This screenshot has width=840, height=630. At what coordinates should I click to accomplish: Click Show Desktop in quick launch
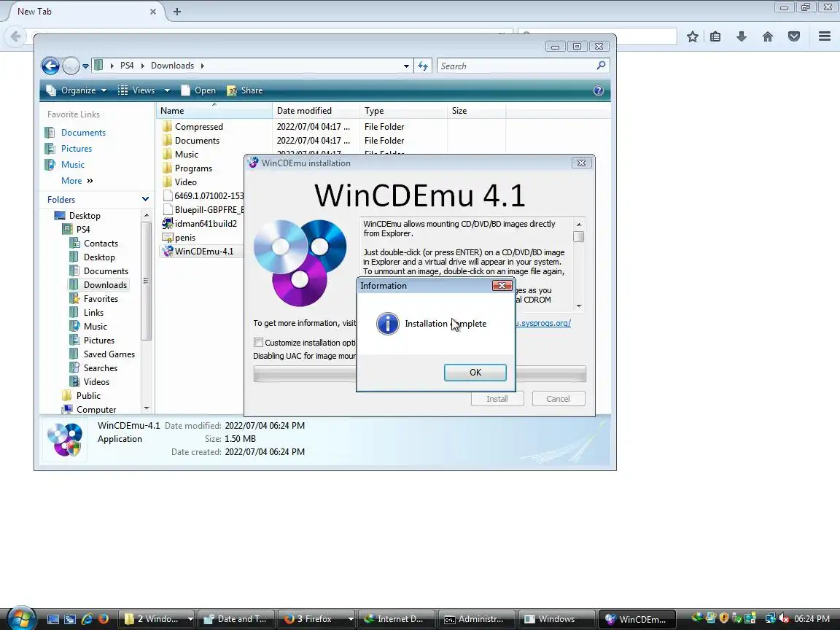pos(53,619)
